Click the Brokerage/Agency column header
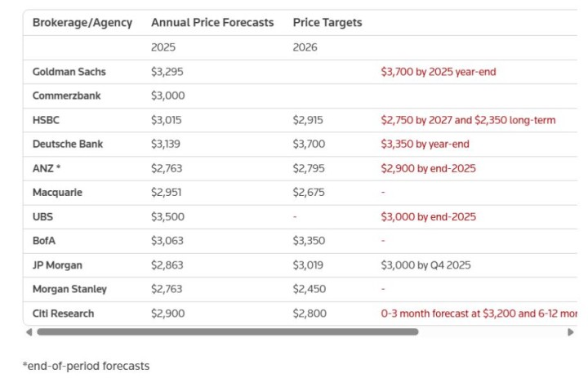The height and width of the screenshot is (378, 588). click(82, 23)
